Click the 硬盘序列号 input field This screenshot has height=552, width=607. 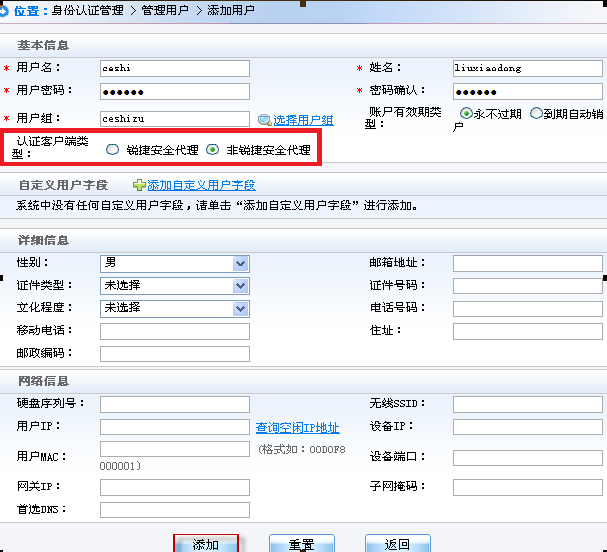(174, 404)
